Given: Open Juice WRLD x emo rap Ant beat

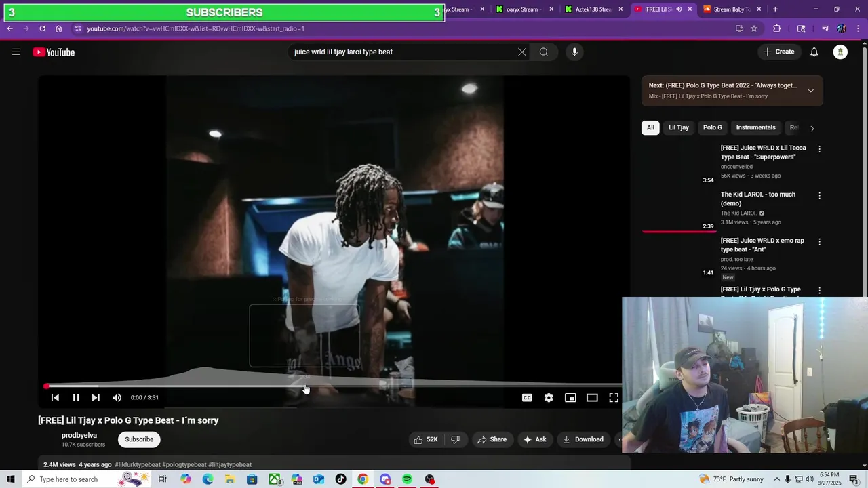Looking at the screenshot, I should pos(762,245).
